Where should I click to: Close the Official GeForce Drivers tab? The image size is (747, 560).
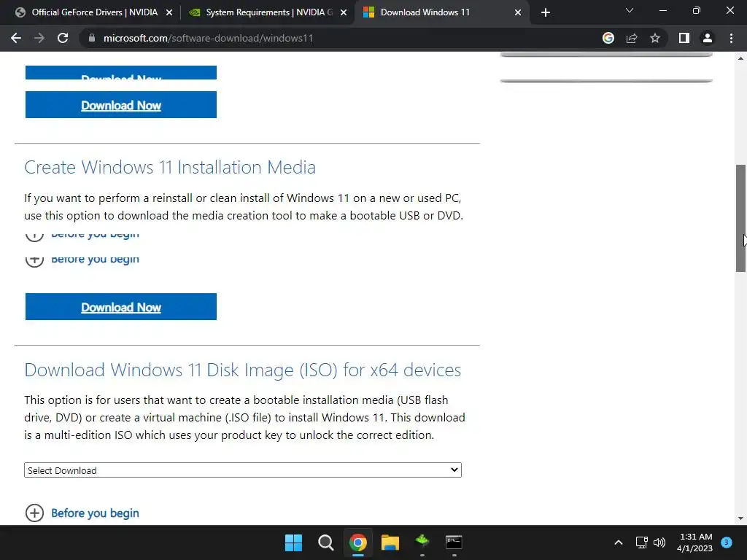[169, 12]
